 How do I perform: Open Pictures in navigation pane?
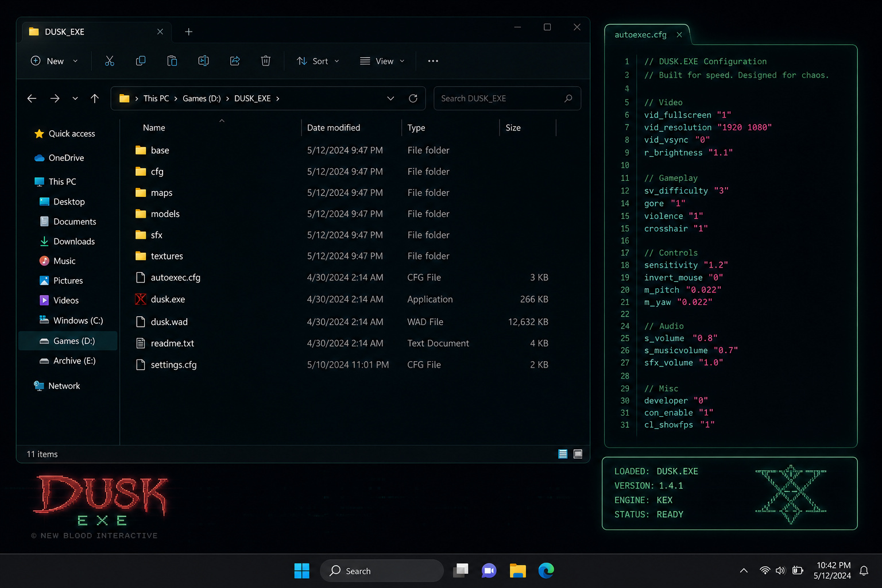(61, 281)
